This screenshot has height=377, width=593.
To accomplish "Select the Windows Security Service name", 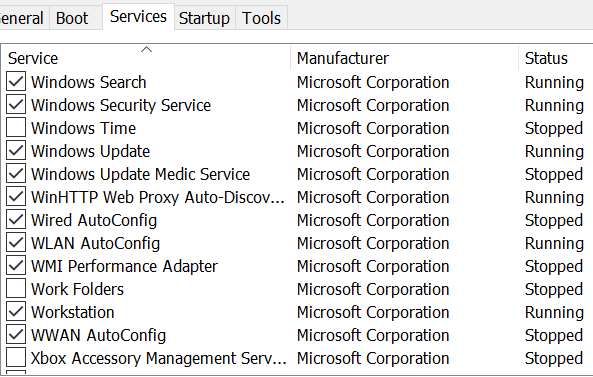I will pyautogui.click(x=121, y=105).
